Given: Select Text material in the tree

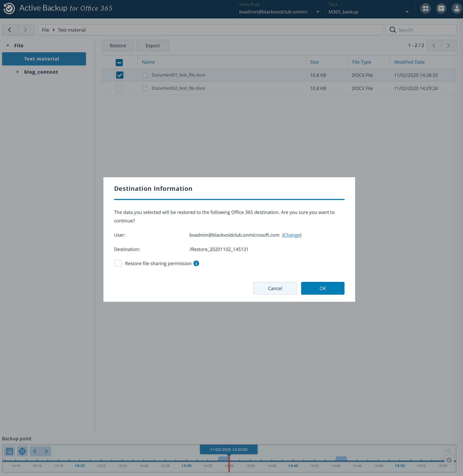Looking at the screenshot, I should [44, 59].
